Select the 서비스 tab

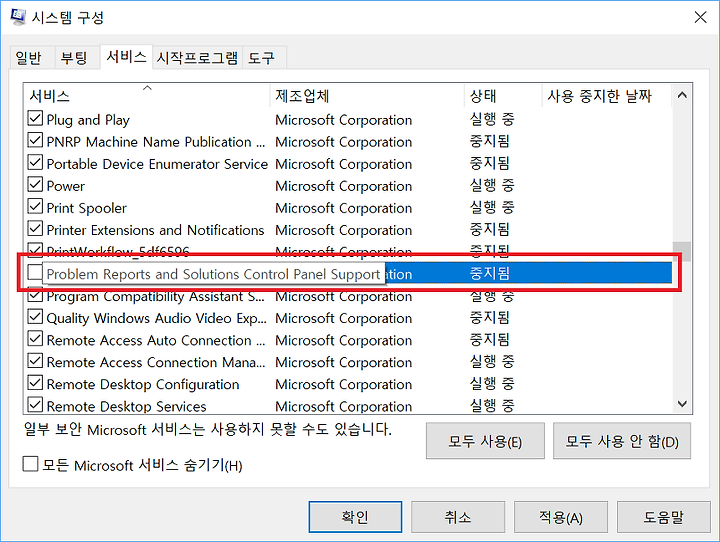pyautogui.click(x=126, y=57)
